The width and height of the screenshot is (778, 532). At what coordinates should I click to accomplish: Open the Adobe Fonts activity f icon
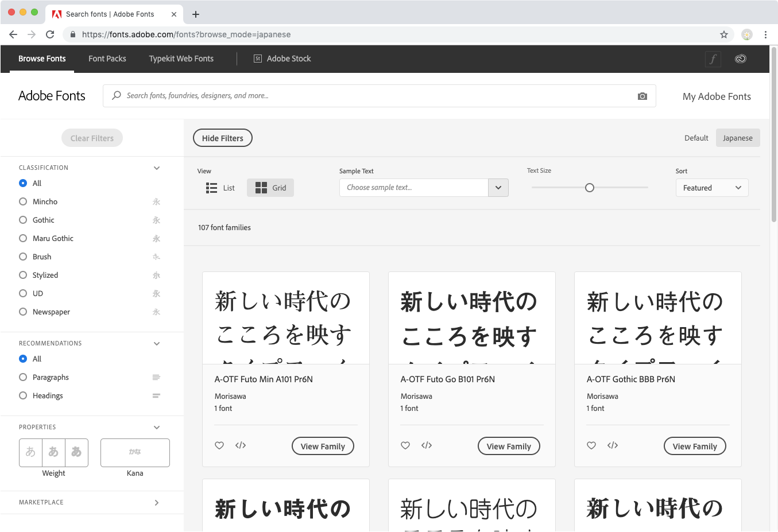tap(713, 59)
